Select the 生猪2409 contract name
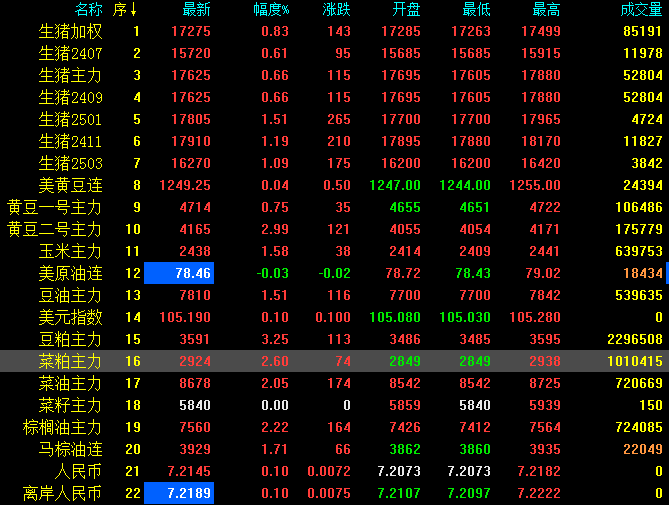 click(x=70, y=98)
